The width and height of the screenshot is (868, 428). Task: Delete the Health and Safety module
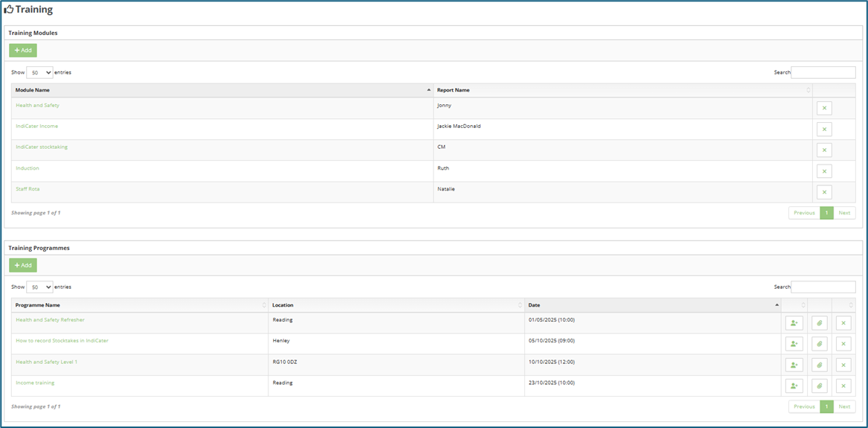point(824,108)
